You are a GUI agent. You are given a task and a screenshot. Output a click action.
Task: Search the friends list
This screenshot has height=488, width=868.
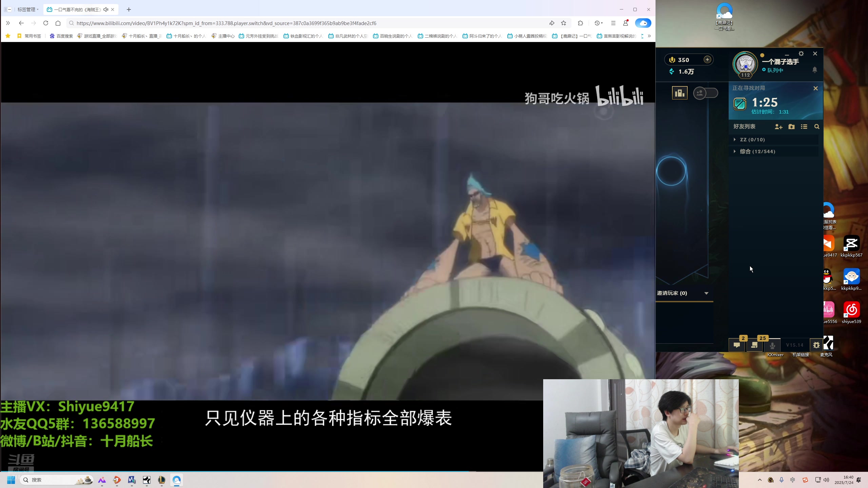coord(817,126)
